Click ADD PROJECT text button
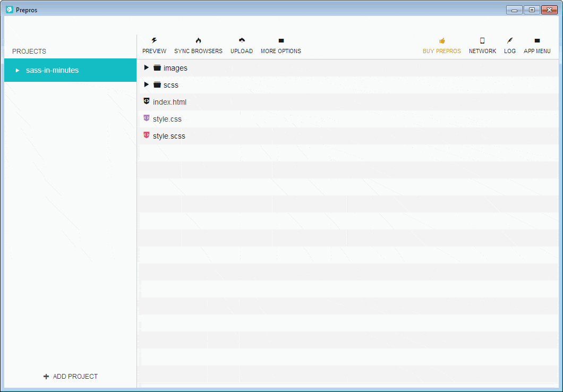This screenshot has width=563, height=392. 75,376
